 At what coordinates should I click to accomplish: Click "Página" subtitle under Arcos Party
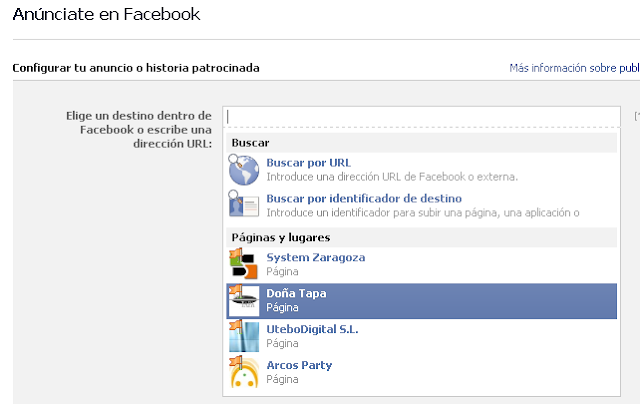(282, 379)
